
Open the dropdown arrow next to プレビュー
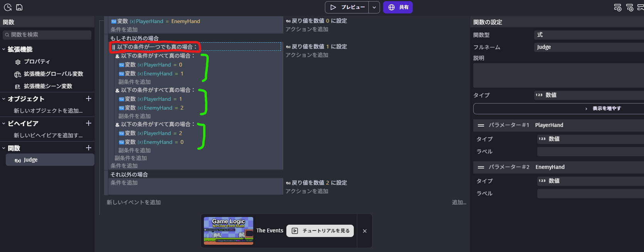[x=374, y=7]
